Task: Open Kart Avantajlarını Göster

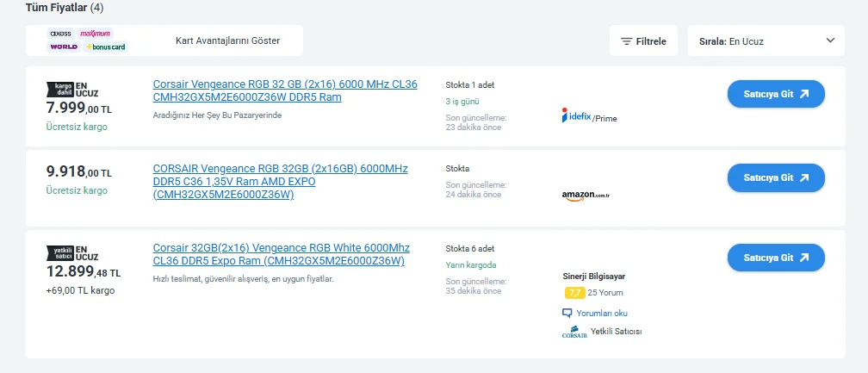Action: tap(227, 40)
